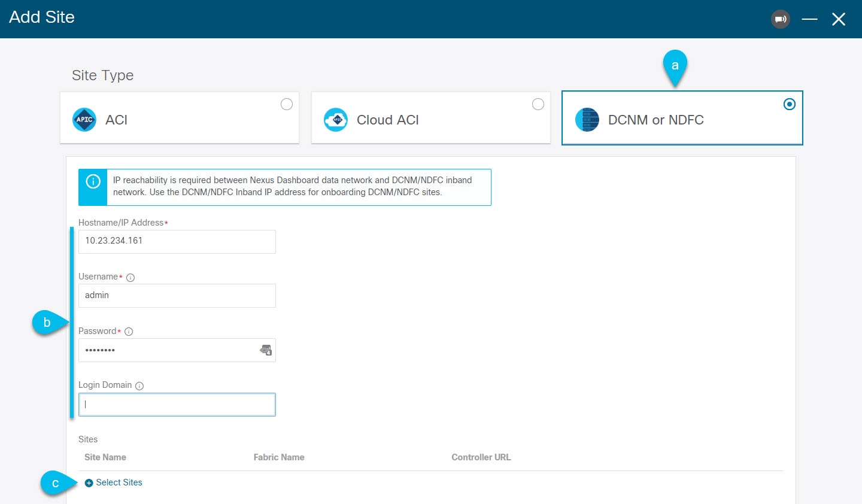
Task: Click the Sites section label
Action: [88, 439]
